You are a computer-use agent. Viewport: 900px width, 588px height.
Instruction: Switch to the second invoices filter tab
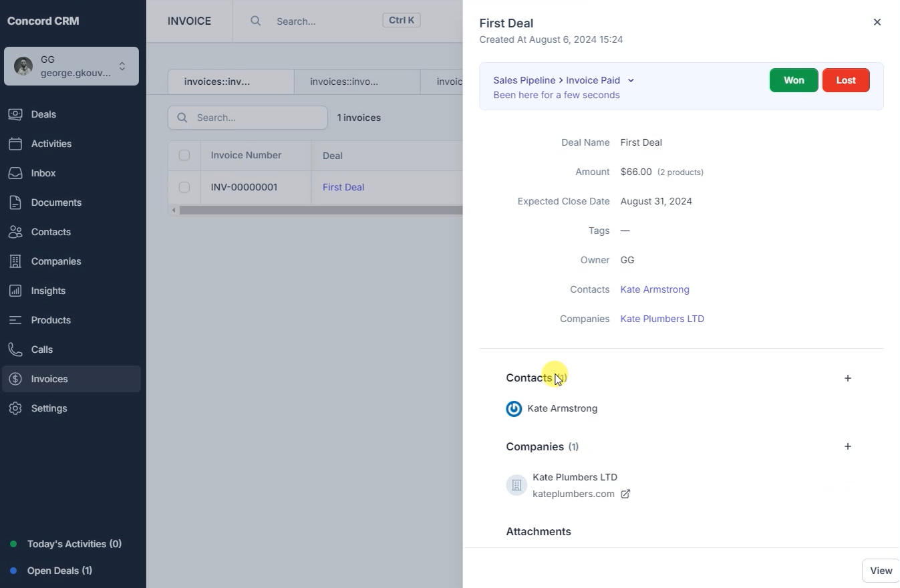click(344, 82)
